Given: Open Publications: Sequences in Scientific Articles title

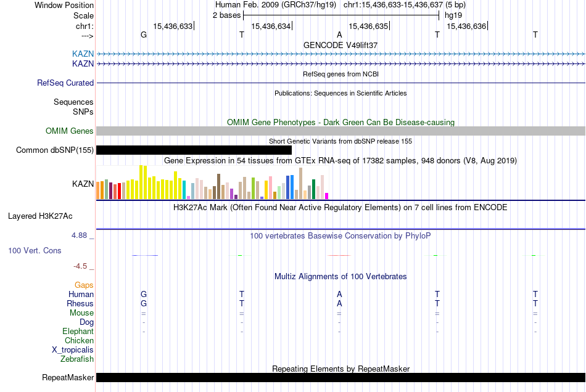Looking at the screenshot, I should point(340,93).
